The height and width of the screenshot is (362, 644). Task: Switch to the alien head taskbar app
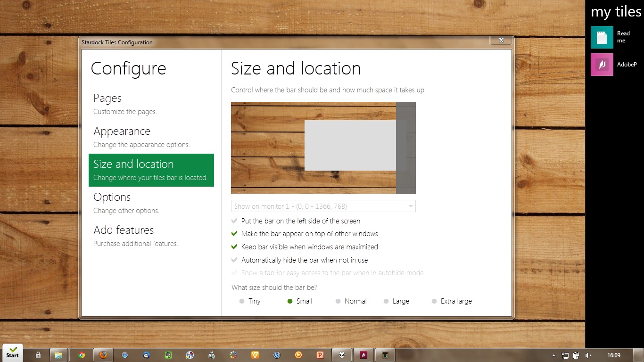(342, 355)
